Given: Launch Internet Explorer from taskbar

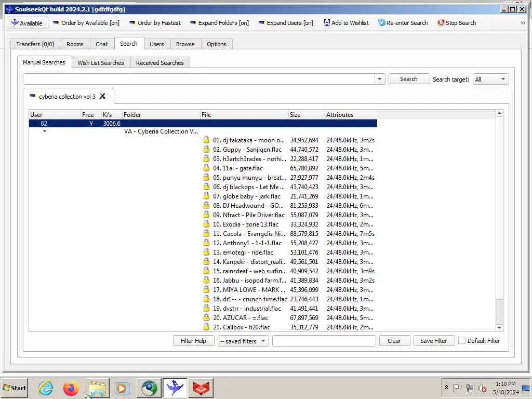Looking at the screenshot, I should (45, 388).
